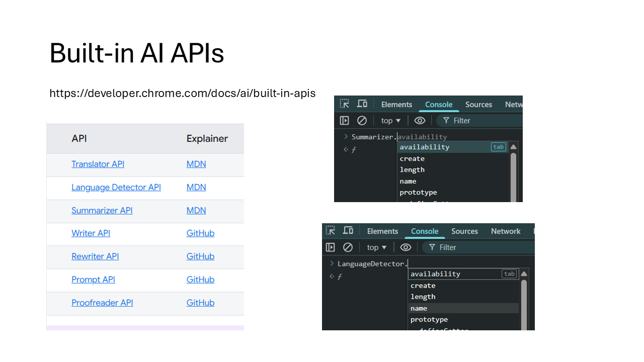Switch to Network tab in LanguageDetector DevTools
The height and width of the screenshot is (362, 644).
(x=506, y=231)
